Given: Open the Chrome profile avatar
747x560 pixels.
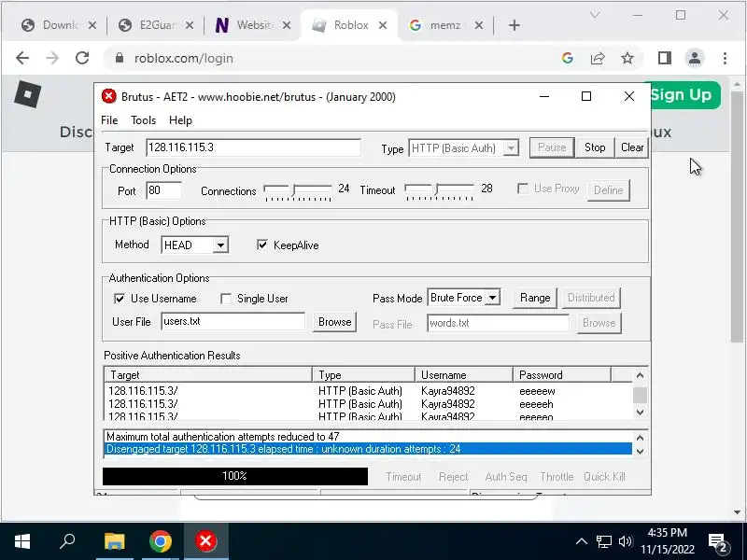Looking at the screenshot, I should tap(695, 58).
